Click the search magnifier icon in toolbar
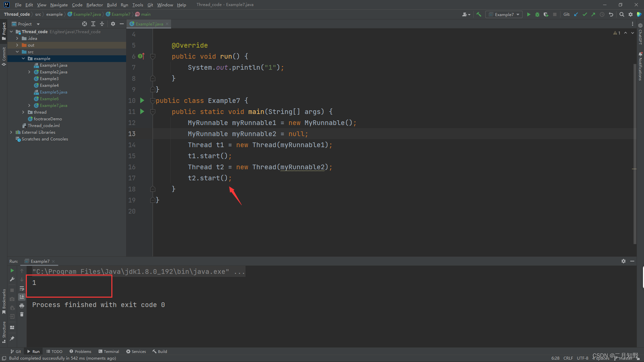 (622, 15)
